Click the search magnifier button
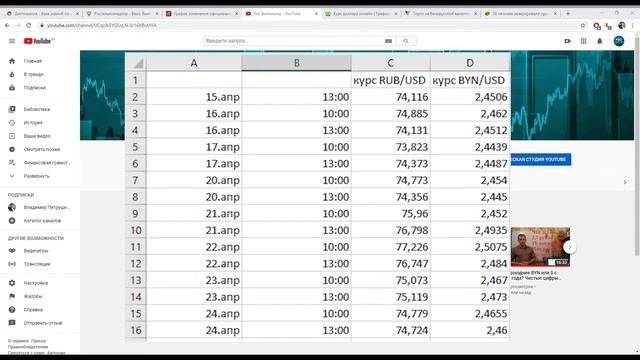The width and height of the screenshot is (640, 360). pyautogui.click(x=406, y=41)
